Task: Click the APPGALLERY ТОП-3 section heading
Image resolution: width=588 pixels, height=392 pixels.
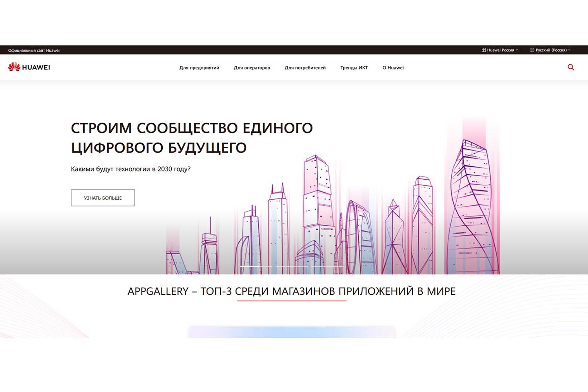Action: pyautogui.click(x=291, y=291)
